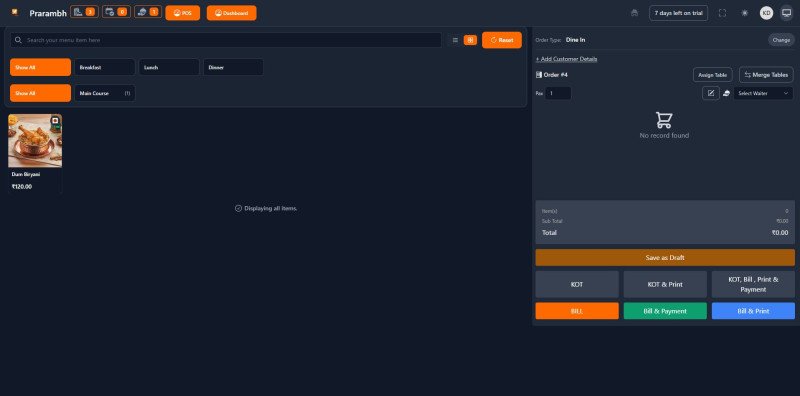Open the waiter requests indicator showing 1
The image size is (800, 396).
point(148,12)
